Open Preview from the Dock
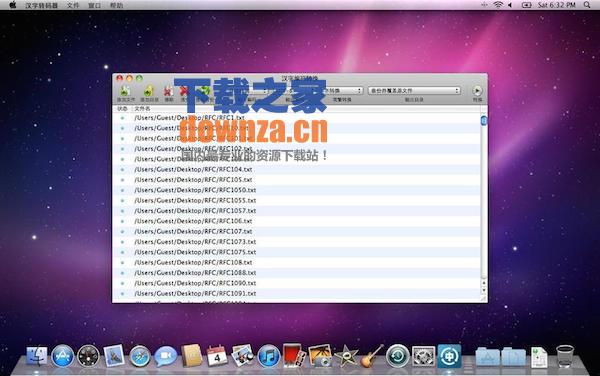 point(243,355)
